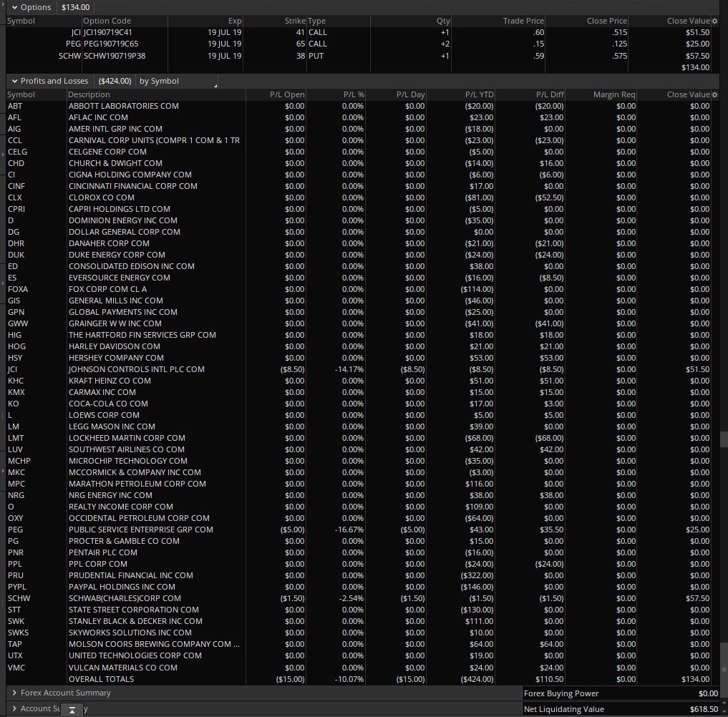Screen dimensions: 728x717
Task: Sort by the P/L YTD column header
Action: pos(479,94)
